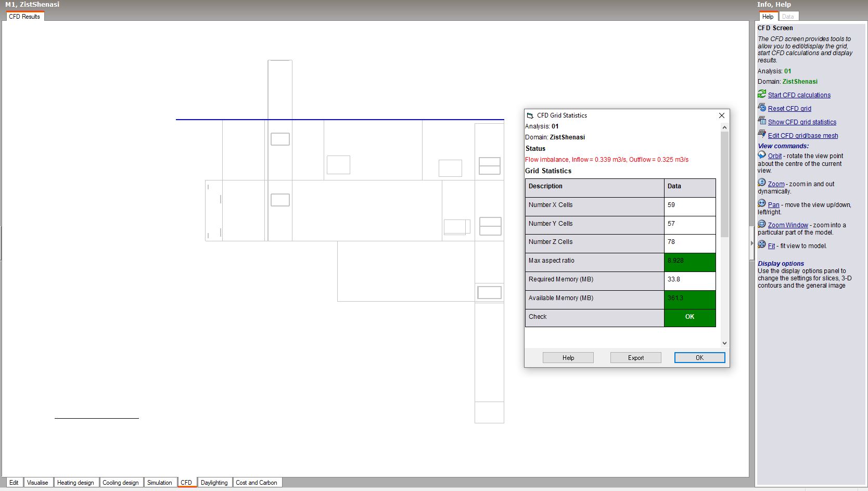Click the Show CFD grid statistics icon
868x491 pixels.
(762, 121)
